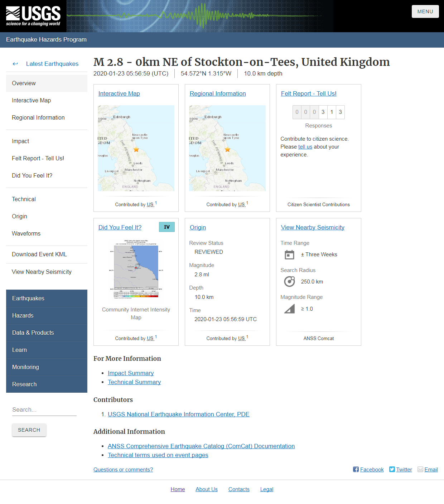Select Waveforms in the sidebar
This screenshot has height=504, width=444.
pos(47,233)
